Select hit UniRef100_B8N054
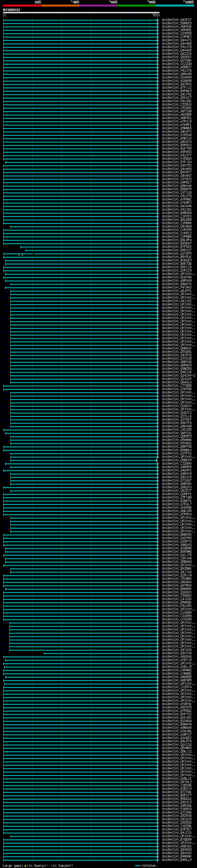Image resolution: width=197 pixels, height=868 pixels. pyautogui.click(x=176, y=535)
